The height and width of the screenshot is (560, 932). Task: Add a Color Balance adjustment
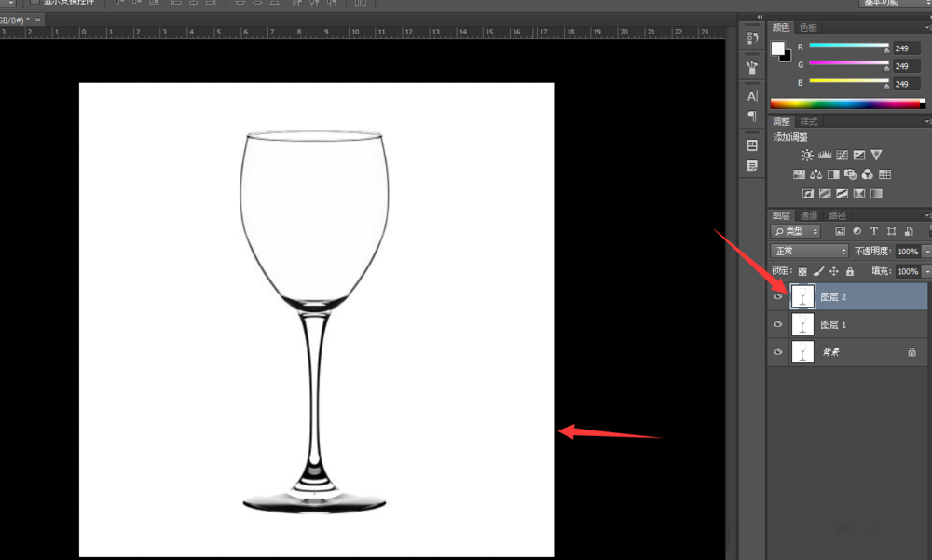(x=816, y=174)
